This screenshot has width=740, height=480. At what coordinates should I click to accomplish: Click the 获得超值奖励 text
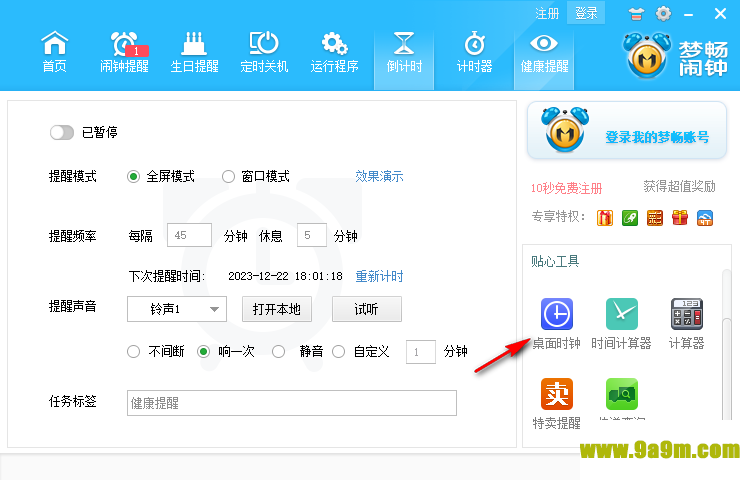pyautogui.click(x=680, y=186)
